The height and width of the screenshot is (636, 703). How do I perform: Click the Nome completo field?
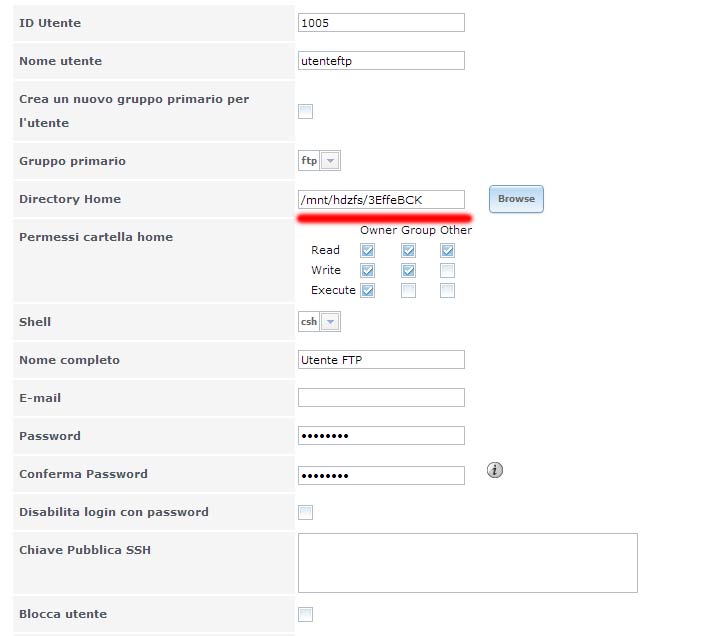pos(381,359)
